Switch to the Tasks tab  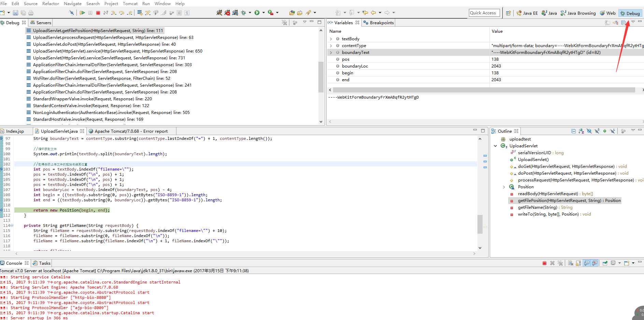click(42, 263)
